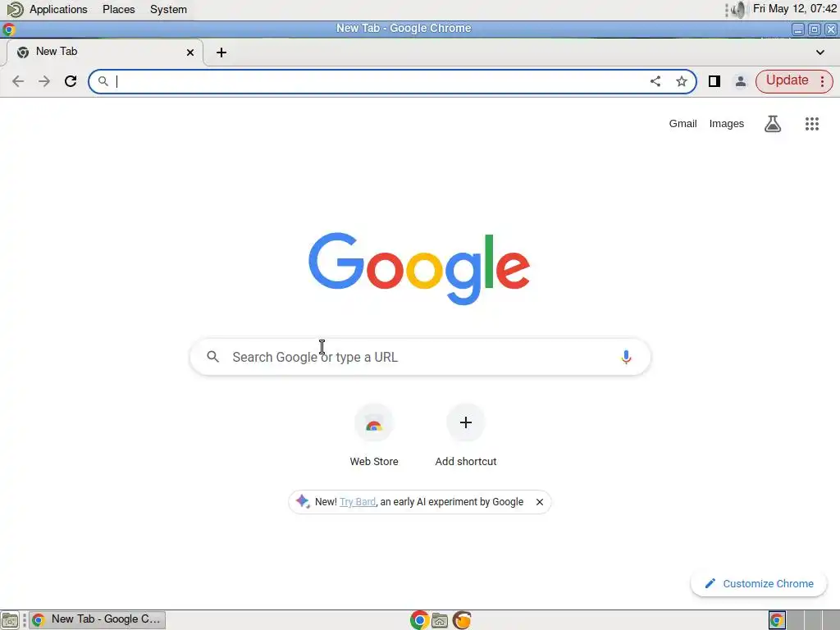Follow the Try Bard link
840x630 pixels.
click(358, 502)
